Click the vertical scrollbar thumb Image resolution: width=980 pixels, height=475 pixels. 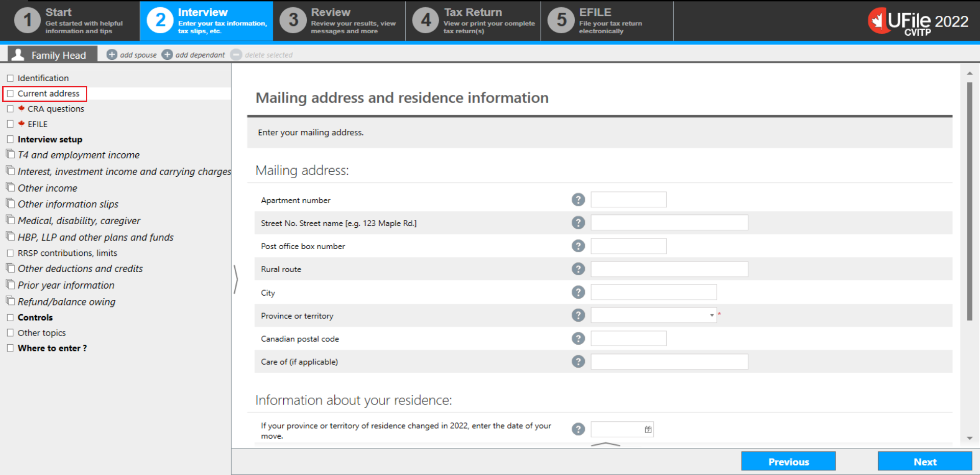click(969, 202)
